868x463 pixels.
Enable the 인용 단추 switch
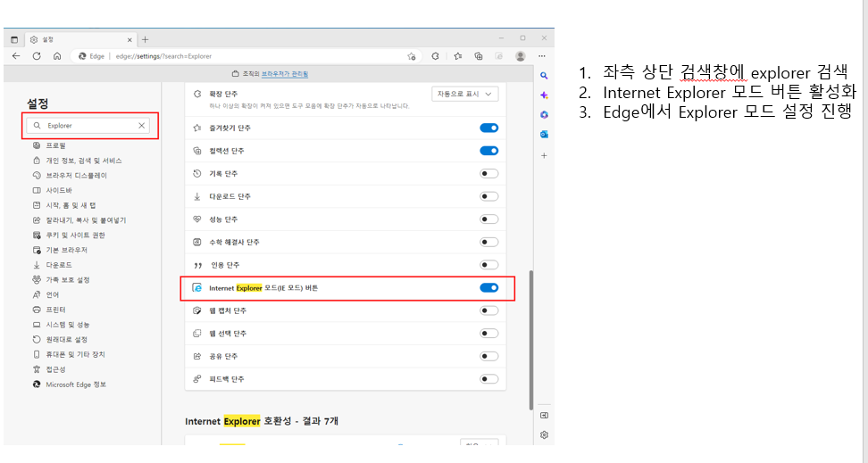pos(488,265)
